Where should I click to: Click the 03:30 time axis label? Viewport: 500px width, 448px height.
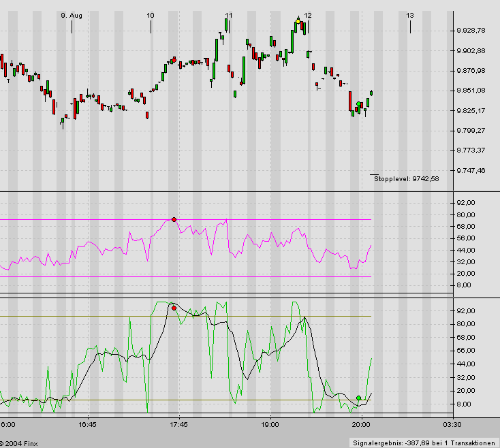pos(452,424)
